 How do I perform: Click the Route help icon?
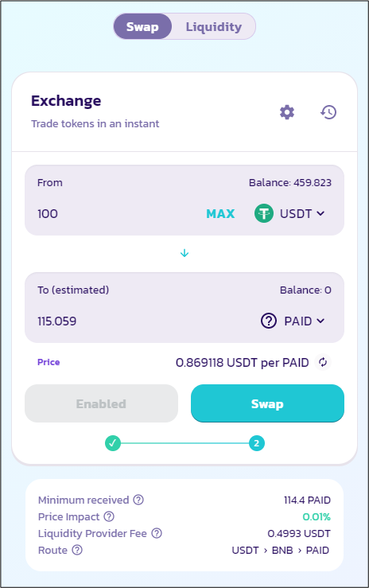tap(77, 550)
